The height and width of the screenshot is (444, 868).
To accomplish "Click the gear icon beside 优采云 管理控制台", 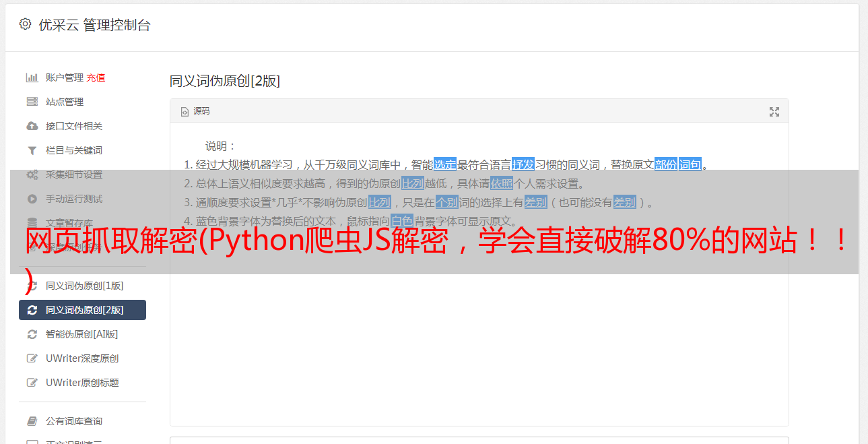I will (x=25, y=24).
